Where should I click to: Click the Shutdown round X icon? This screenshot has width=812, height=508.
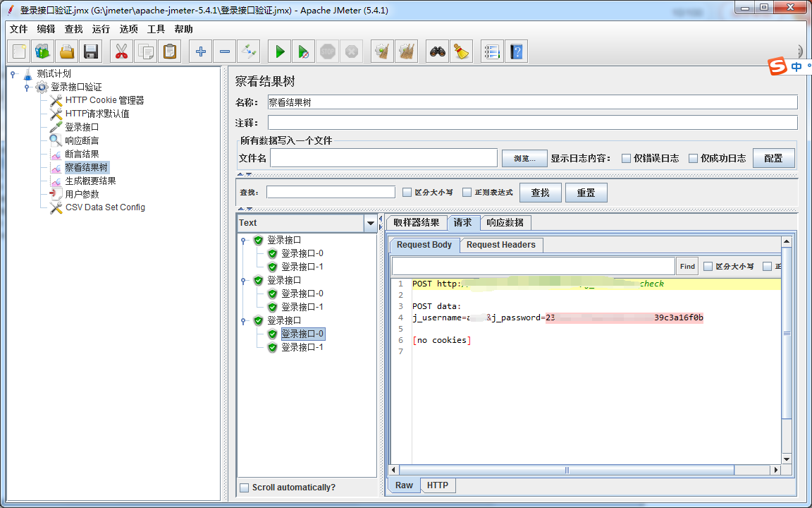pyautogui.click(x=351, y=52)
